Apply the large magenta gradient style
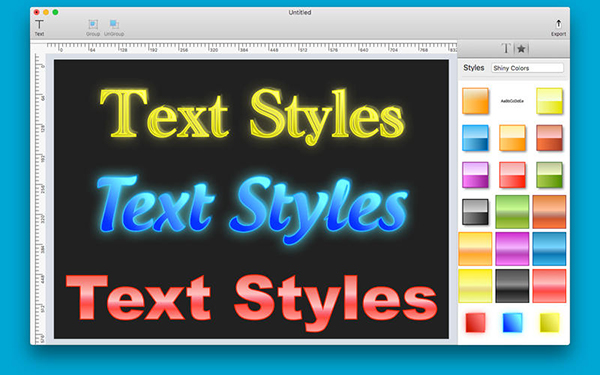 (x=512, y=249)
